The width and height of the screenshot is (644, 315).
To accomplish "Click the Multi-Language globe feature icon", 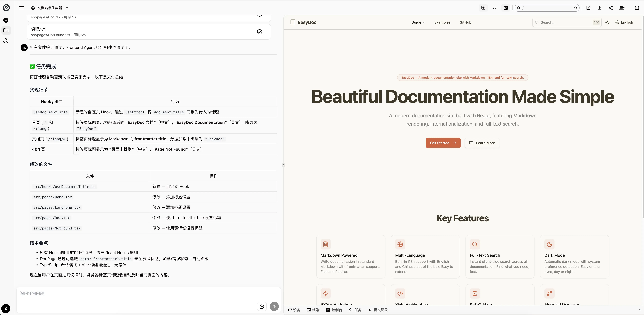I will [400, 244].
